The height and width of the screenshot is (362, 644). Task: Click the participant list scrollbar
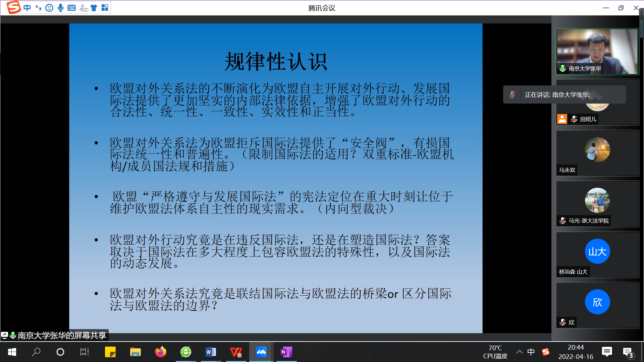641,23
